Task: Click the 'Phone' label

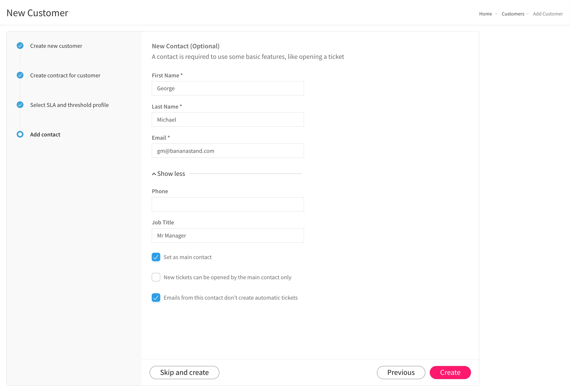Action: (x=160, y=191)
